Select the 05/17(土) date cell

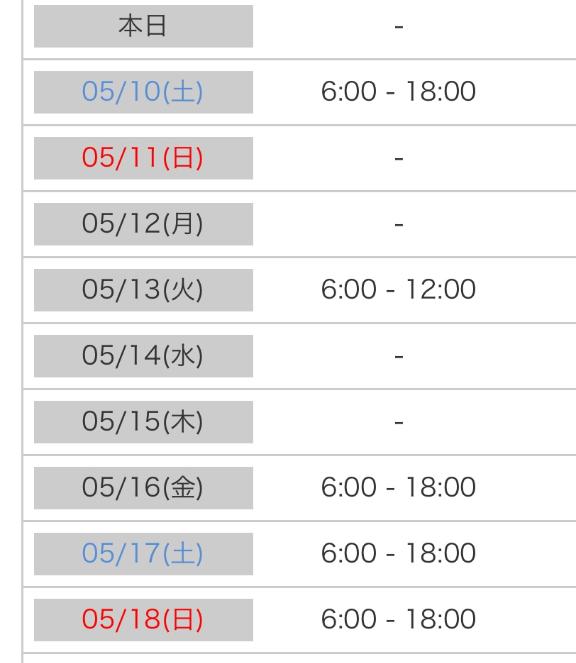(x=143, y=554)
